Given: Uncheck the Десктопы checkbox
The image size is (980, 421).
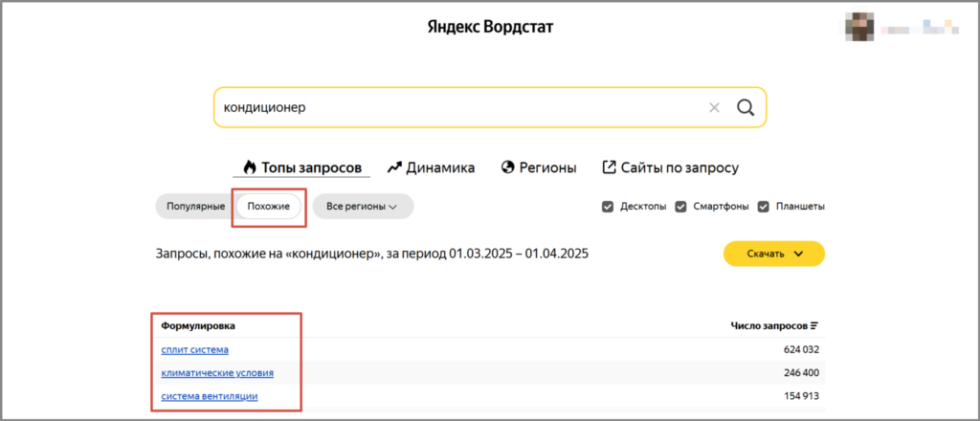Looking at the screenshot, I should pyautogui.click(x=608, y=206).
